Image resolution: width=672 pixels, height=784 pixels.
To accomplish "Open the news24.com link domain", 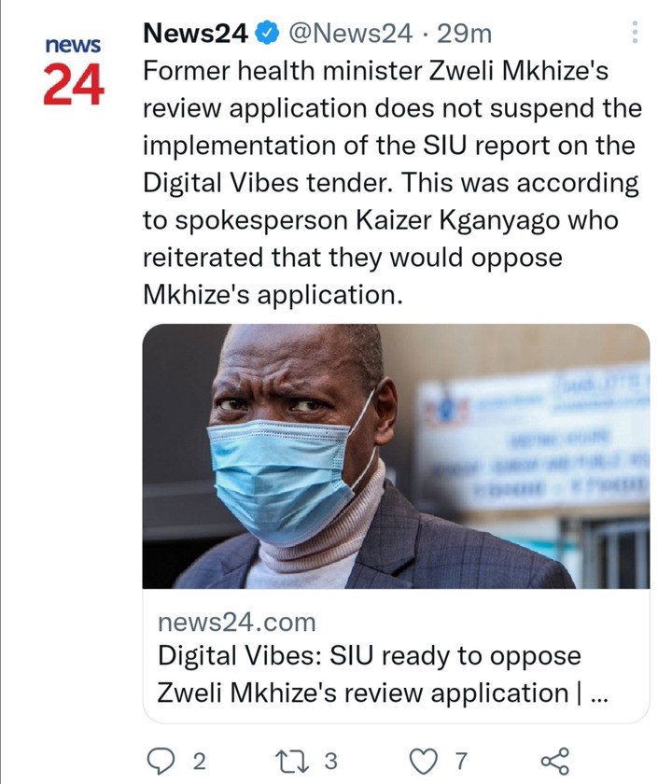I will (x=236, y=623).
